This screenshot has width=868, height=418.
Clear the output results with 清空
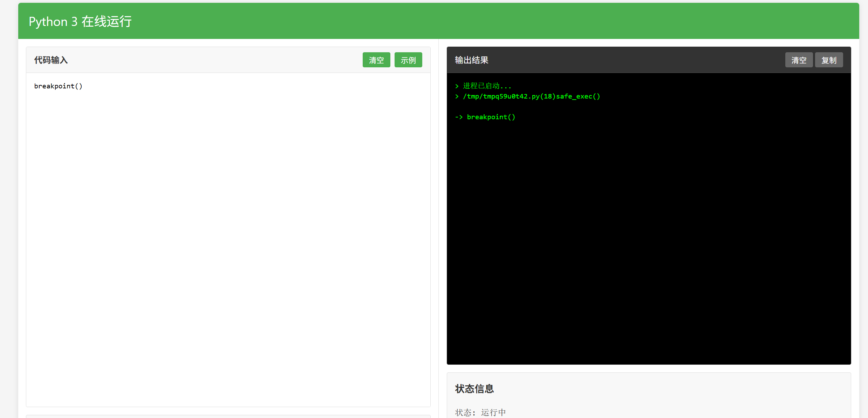click(x=799, y=60)
